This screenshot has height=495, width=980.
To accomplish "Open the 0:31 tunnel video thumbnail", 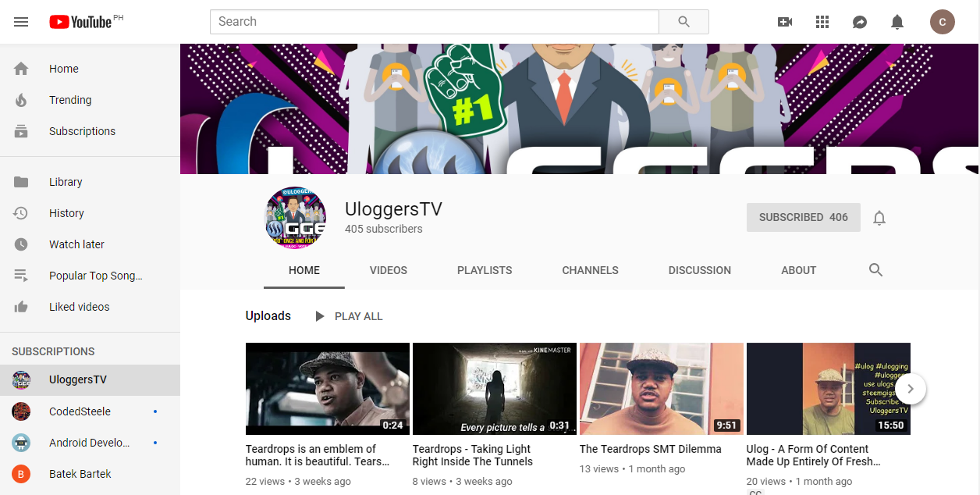I will click(x=495, y=389).
